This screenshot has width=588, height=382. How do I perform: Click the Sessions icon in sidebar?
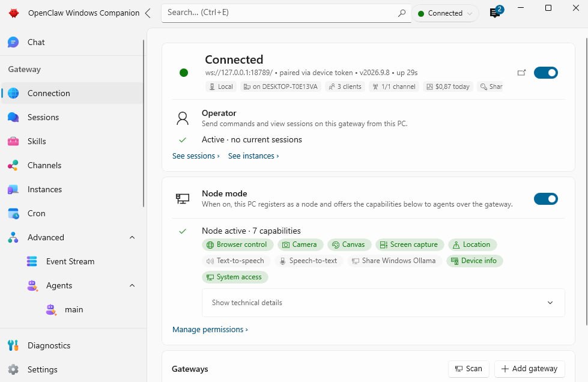(x=13, y=117)
